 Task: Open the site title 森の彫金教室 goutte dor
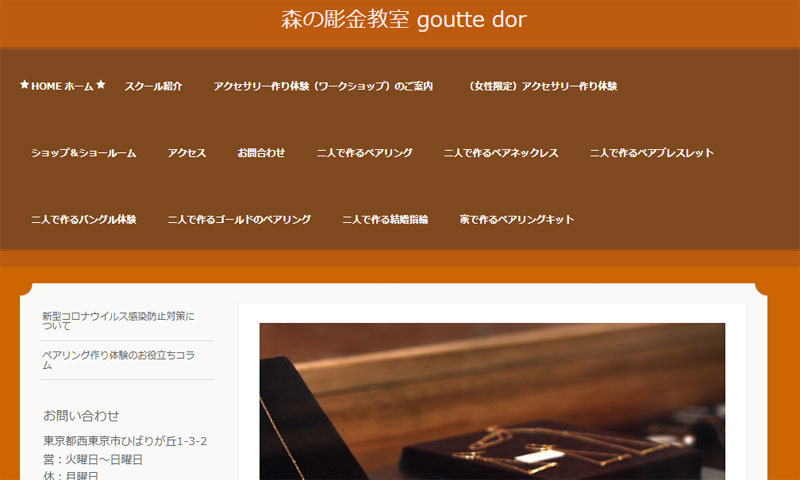(403, 20)
